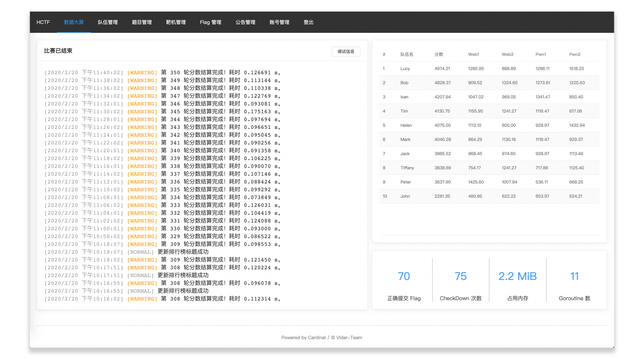Click the CheckDown 次数 value 75

click(460, 276)
